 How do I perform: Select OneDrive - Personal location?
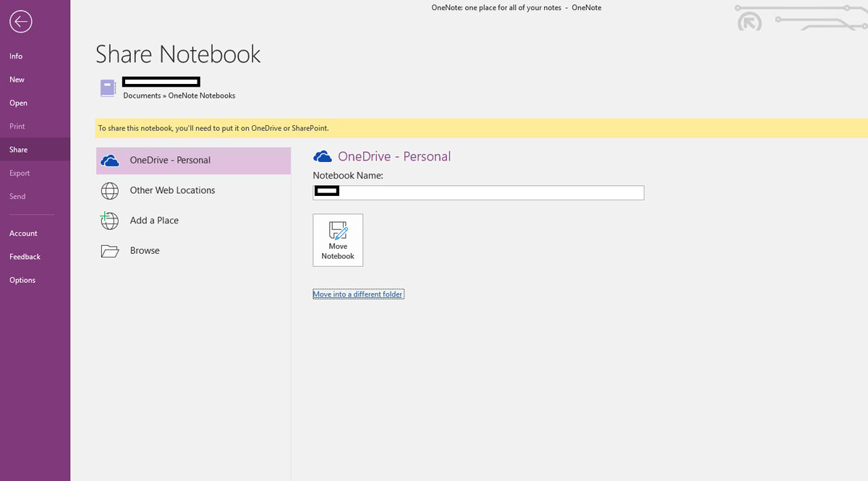coord(193,161)
